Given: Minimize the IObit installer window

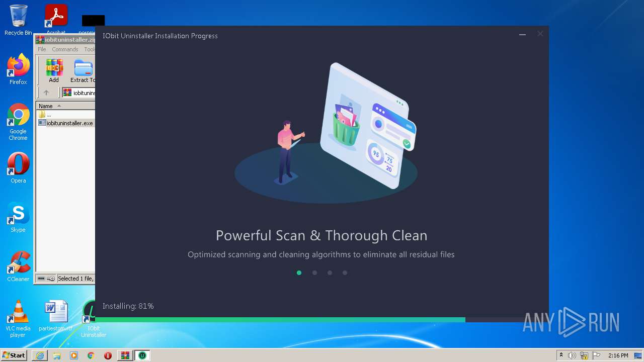Looking at the screenshot, I should [x=522, y=35].
